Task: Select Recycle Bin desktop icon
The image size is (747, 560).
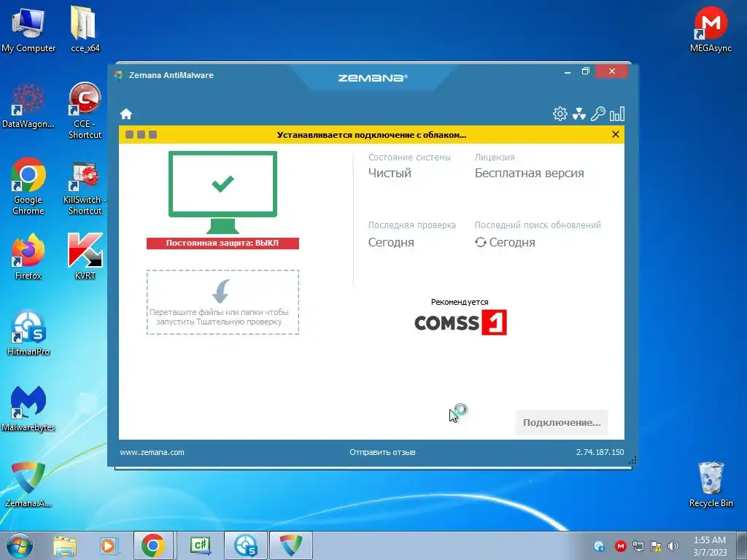Action: [x=711, y=484]
